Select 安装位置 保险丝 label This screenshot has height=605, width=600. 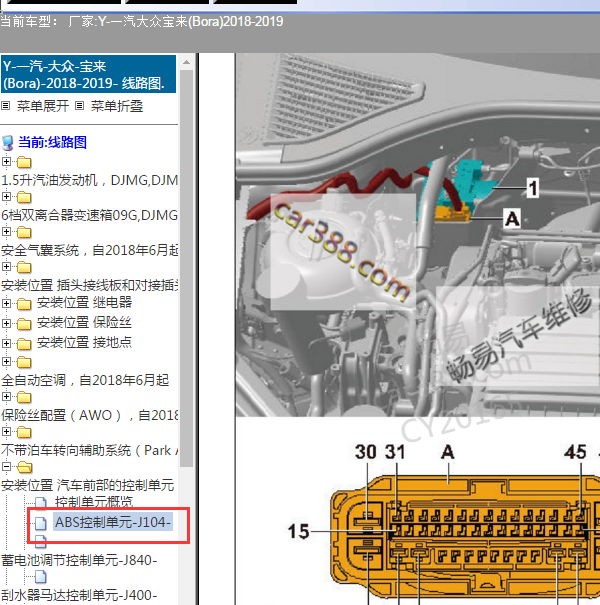point(85,322)
